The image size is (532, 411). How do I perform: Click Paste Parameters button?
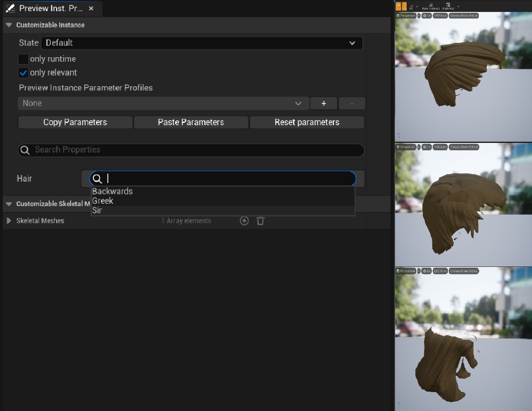(x=191, y=122)
